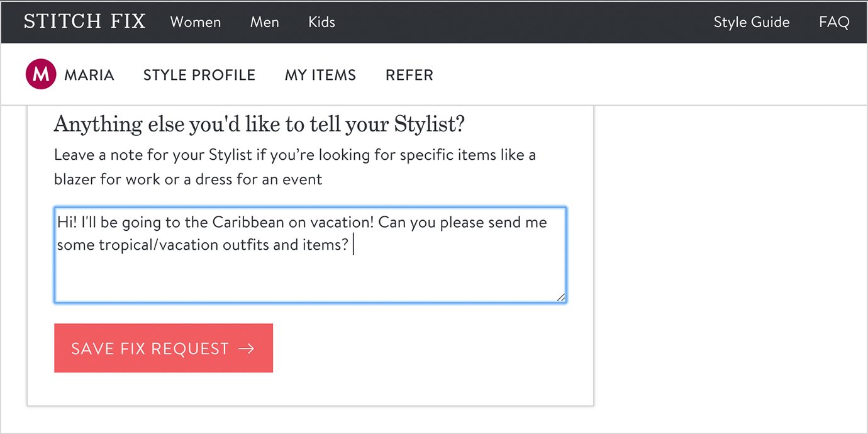This screenshot has height=434, width=868.
Task: Switch to the Style Profile tab
Action: 199,75
